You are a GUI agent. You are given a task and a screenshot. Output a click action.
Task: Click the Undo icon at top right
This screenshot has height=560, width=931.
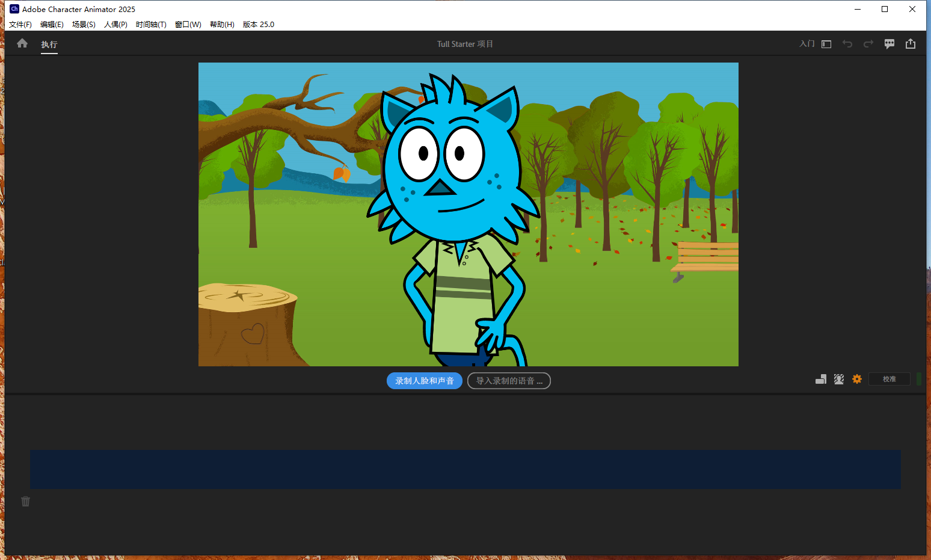847,43
